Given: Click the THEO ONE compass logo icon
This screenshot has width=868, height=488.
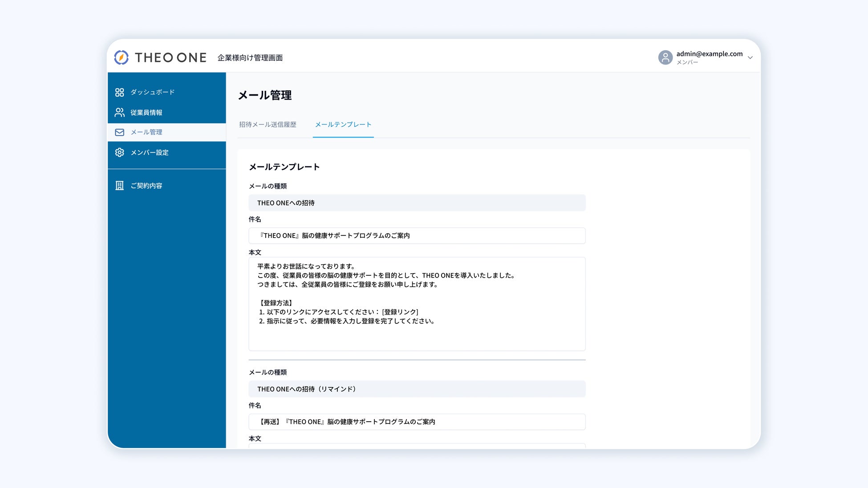Looking at the screenshot, I should pyautogui.click(x=121, y=57).
